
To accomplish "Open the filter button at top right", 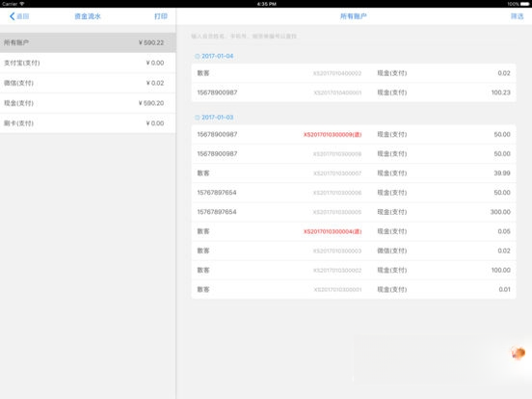I will [518, 16].
